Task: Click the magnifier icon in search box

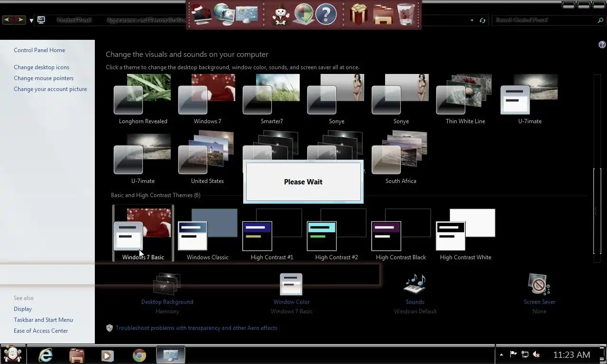Action: click(x=600, y=20)
